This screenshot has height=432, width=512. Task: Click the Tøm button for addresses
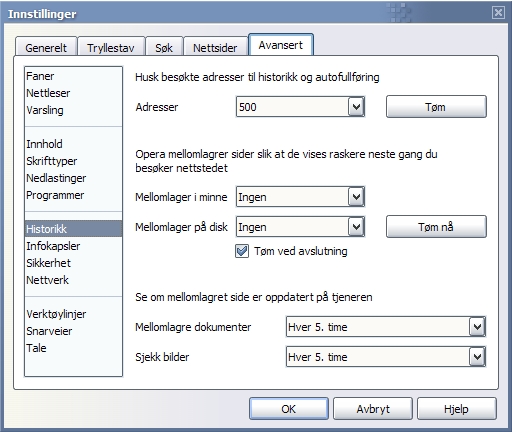pos(436,107)
